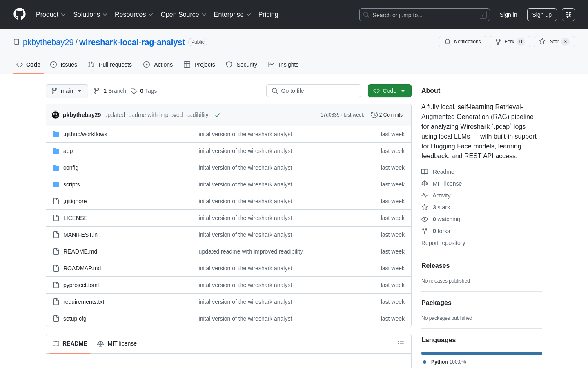Click the green check status icon
The width and height of the screenshot is (588, 368).
tap(218, 115)
